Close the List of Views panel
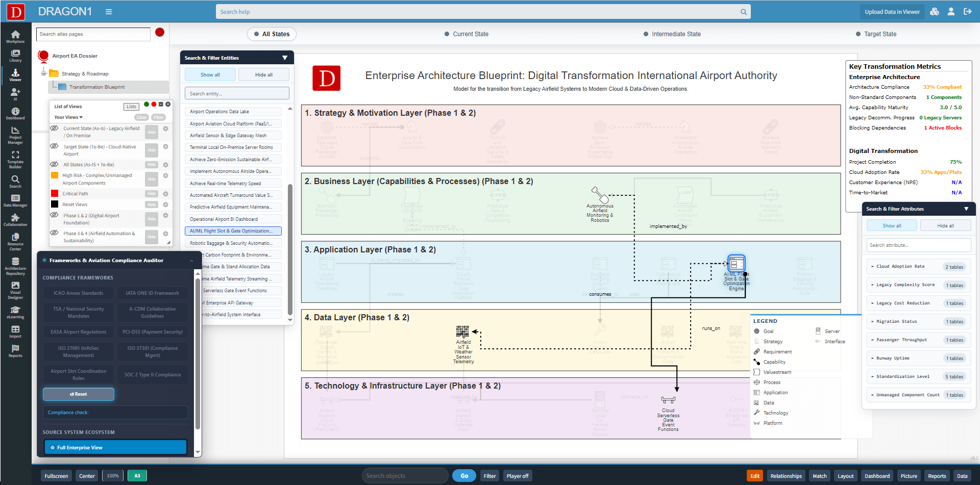980x485 pixels. point(168,104)
